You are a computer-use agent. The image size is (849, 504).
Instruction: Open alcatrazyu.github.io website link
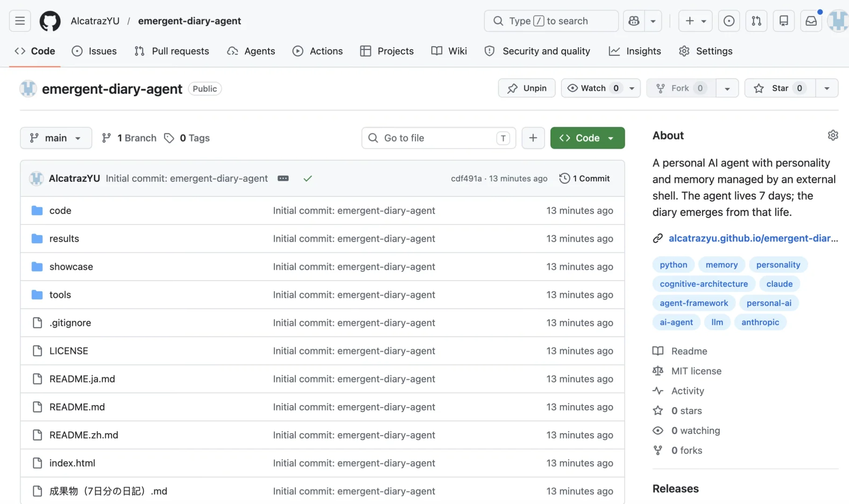point(753,238)
